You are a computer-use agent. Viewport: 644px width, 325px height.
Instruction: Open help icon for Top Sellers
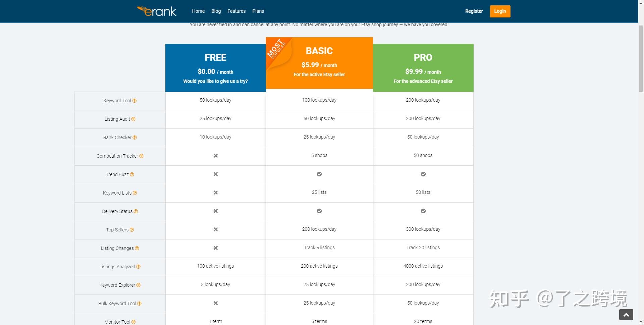coord(132,230)
